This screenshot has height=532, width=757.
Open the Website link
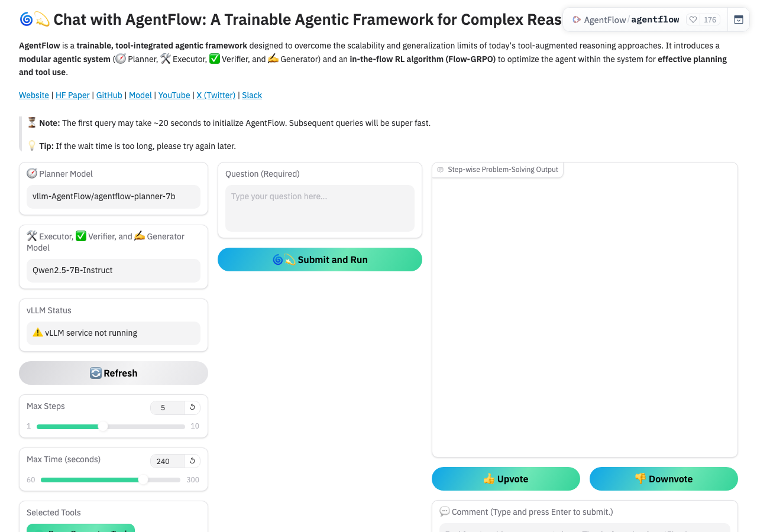coord(34,95)
